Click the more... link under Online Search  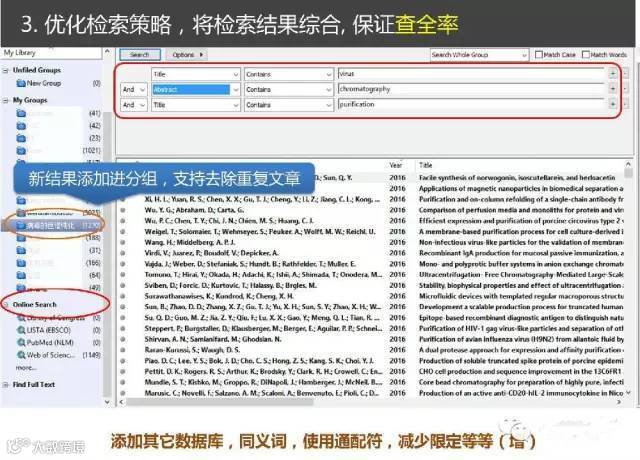[x=26, y=367]
